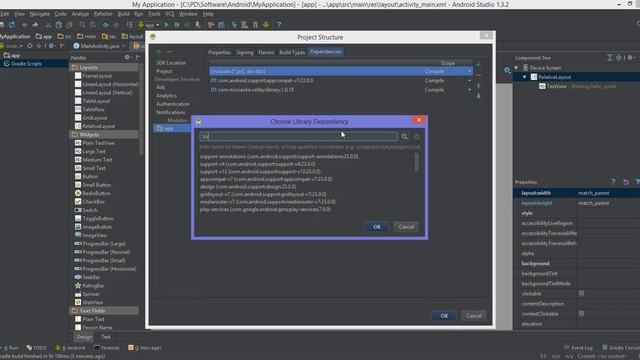Select support-v13 library in the list
The image size is (640, 360).
coord(260,171)
